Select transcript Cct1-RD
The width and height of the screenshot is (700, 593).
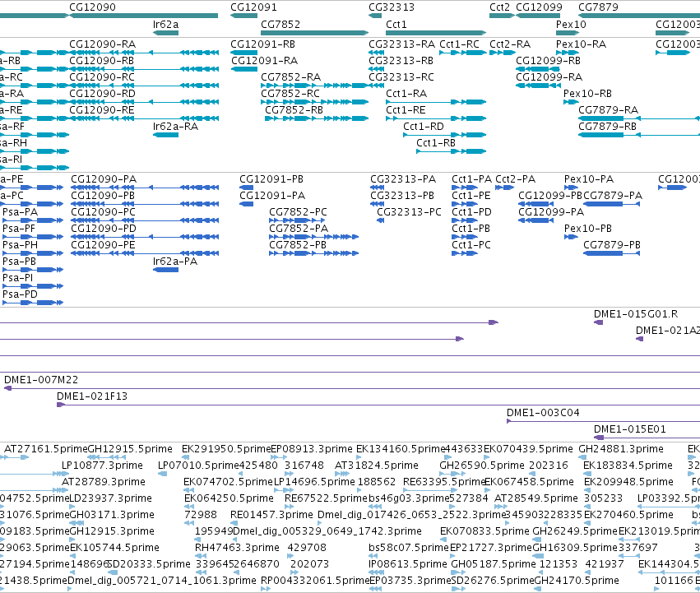[x=445, y=135]
